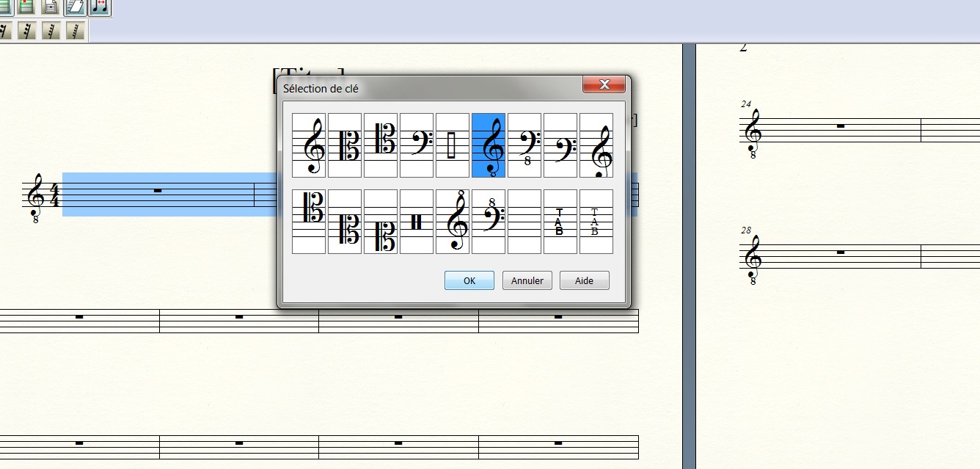Pick the bass clef with 8 below
This screenshot has width=980, height=469.
click(524, 145)
